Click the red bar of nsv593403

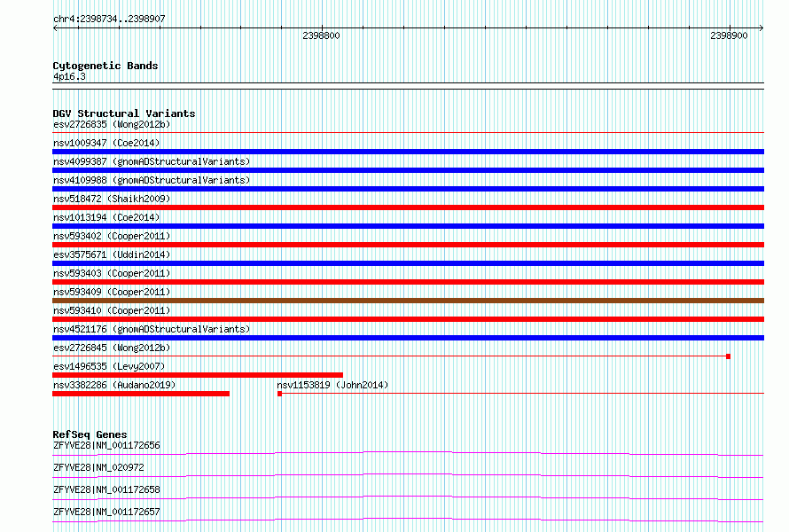pyautogui.click(x=408, y=282)
